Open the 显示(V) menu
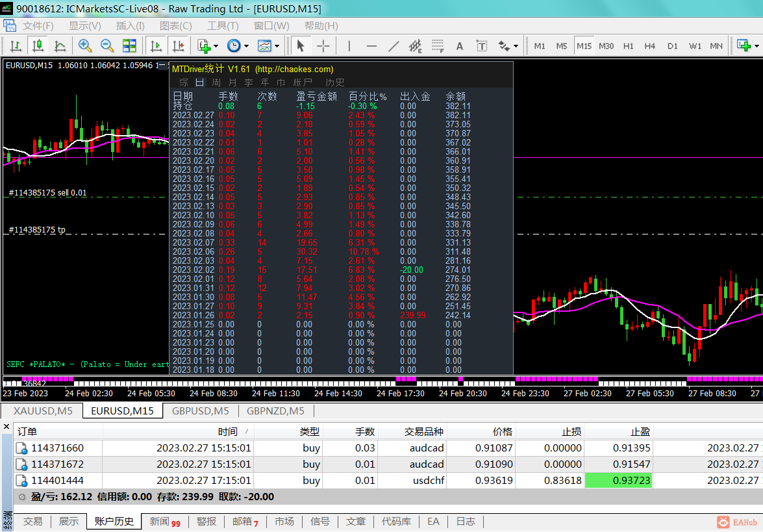 84,26
